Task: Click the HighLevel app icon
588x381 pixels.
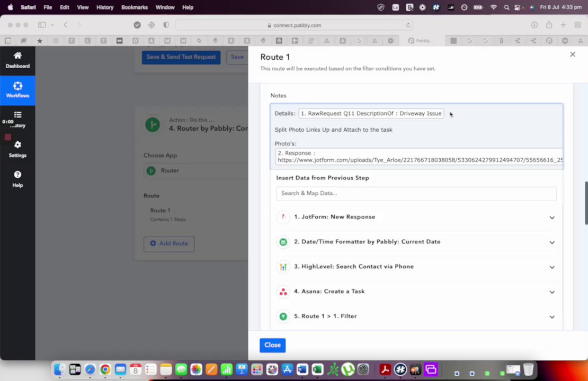Action: [x=283, y=267]
